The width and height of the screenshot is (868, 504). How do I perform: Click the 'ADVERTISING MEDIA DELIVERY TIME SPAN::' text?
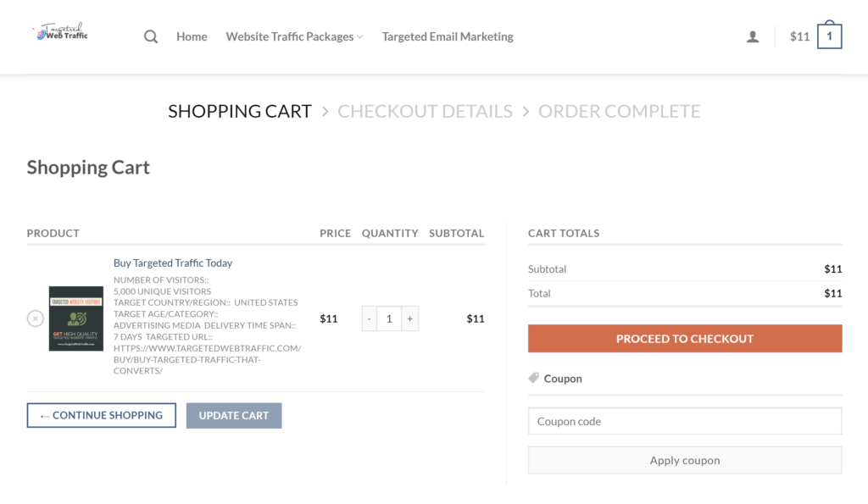(x=205, y=325)
